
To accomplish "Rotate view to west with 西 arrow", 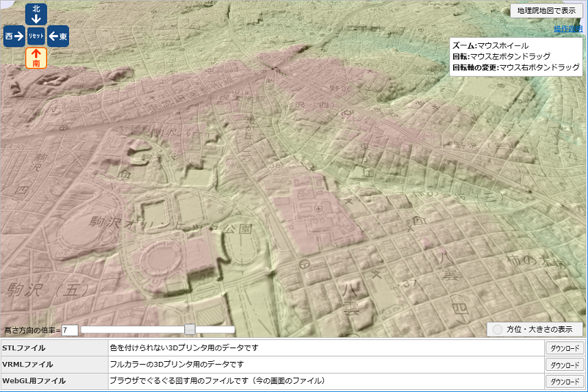I will pyautogui.click(x=14, y=36).
